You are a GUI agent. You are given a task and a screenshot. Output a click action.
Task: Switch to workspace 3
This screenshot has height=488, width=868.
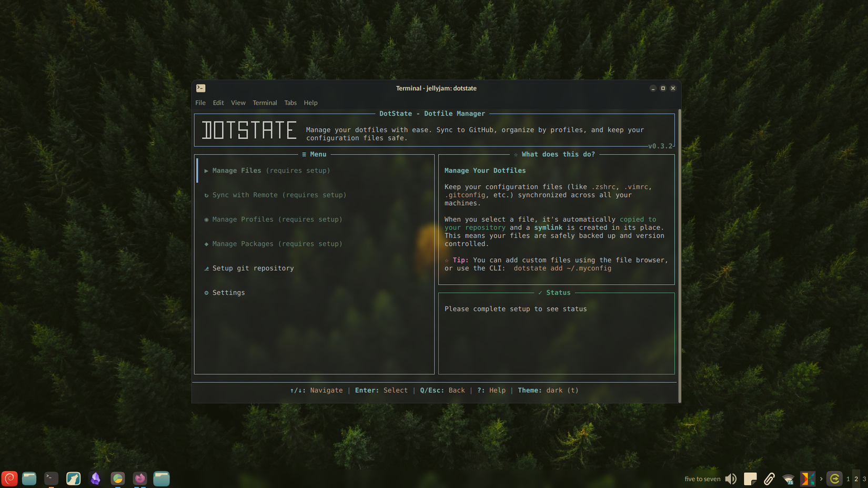(864, 479)
